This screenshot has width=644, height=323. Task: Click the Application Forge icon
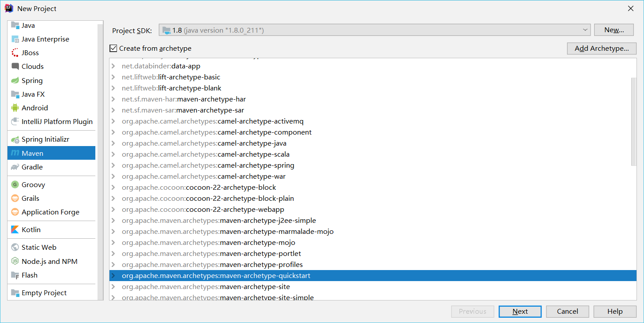coord(15,212)
